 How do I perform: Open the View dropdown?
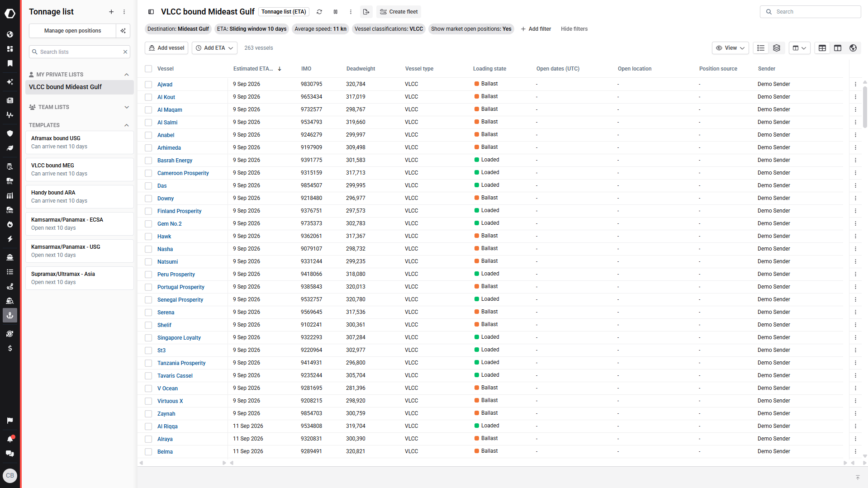click(730, 48)
